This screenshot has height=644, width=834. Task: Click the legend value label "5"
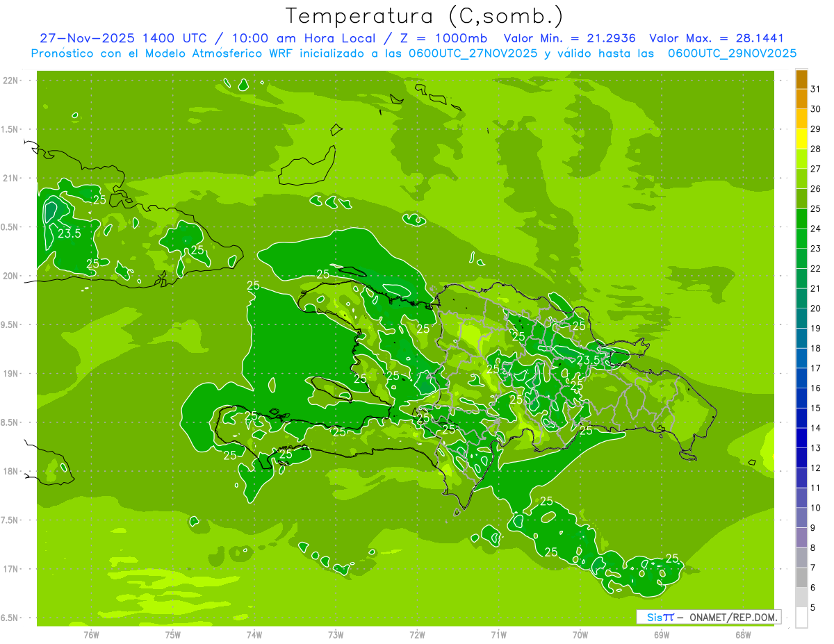813,607
